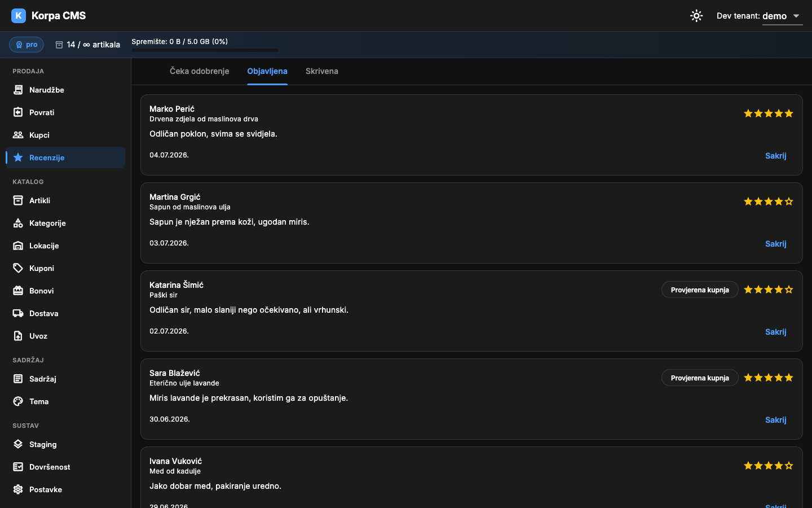Click product name Drvena zdjela od maslinova drva
Screen dimensions: 812x508
[204, 119]
